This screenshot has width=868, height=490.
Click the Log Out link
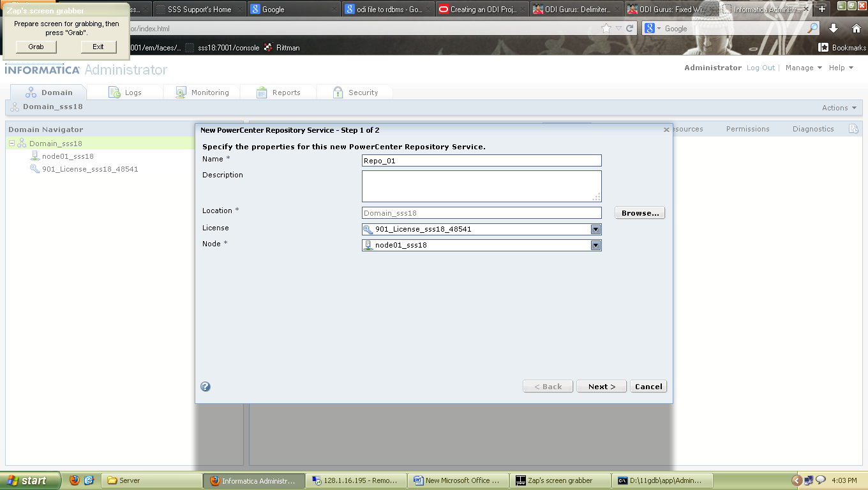click(x=761, y=68)
